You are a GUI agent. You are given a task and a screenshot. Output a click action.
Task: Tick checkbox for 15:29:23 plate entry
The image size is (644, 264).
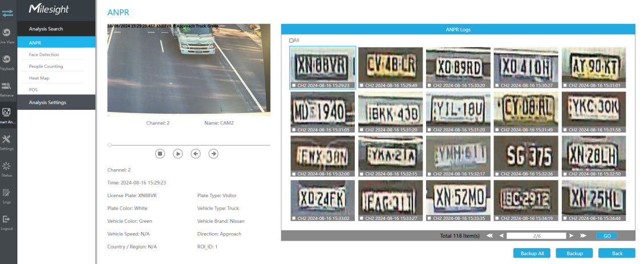293,86
